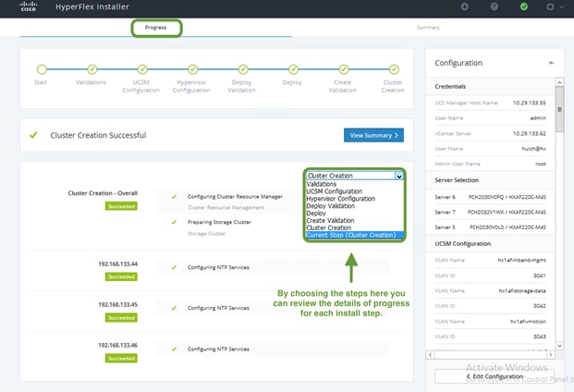Screen dimensions: 574x392
Task: Click checkmark beside Preparing Storage Cluster
Action: click(175, 222)
